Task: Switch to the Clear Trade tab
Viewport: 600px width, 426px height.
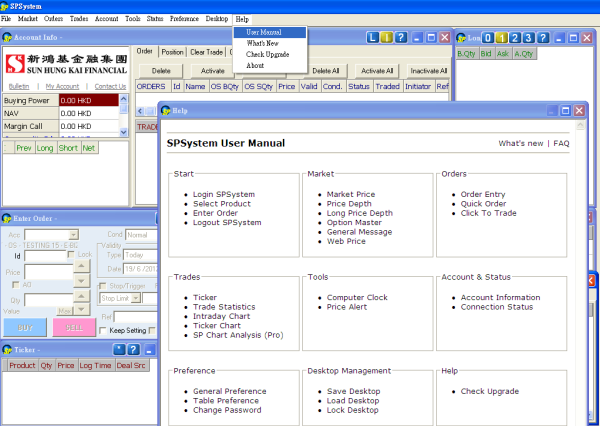Action: (x=207, y=52)
